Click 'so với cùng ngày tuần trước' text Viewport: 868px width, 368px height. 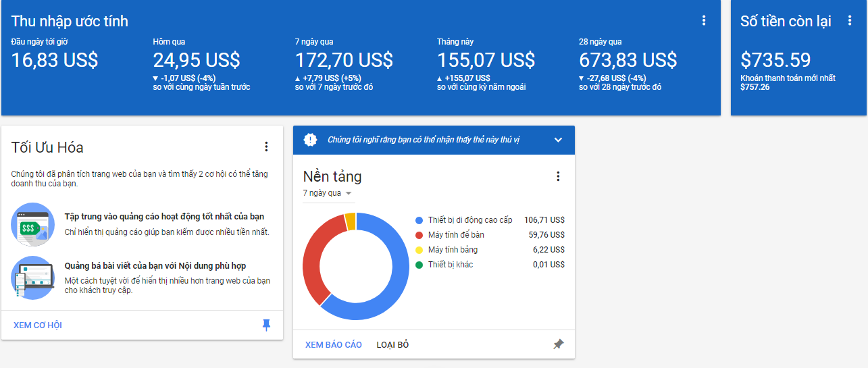pyautogui.click(x=201, y=87)
